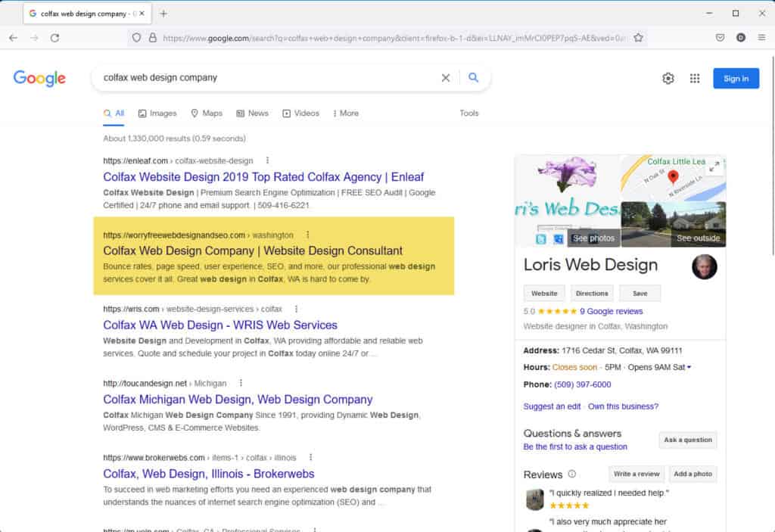Open a new tab with plus icon
Image resolution: width=775 pixels, height=532 pixels.
tap(163, 14)
